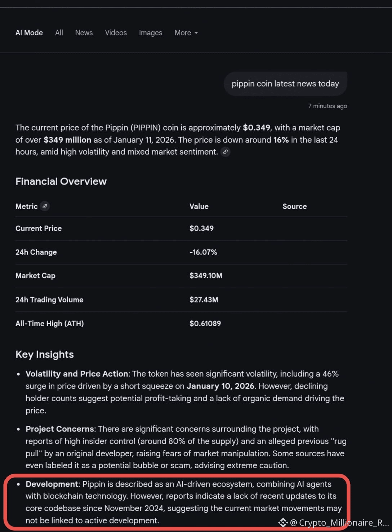This screenshot has width=392, height=532.
Task: Click the '7 minutes ago' timestamp
Action: [328, 106]
